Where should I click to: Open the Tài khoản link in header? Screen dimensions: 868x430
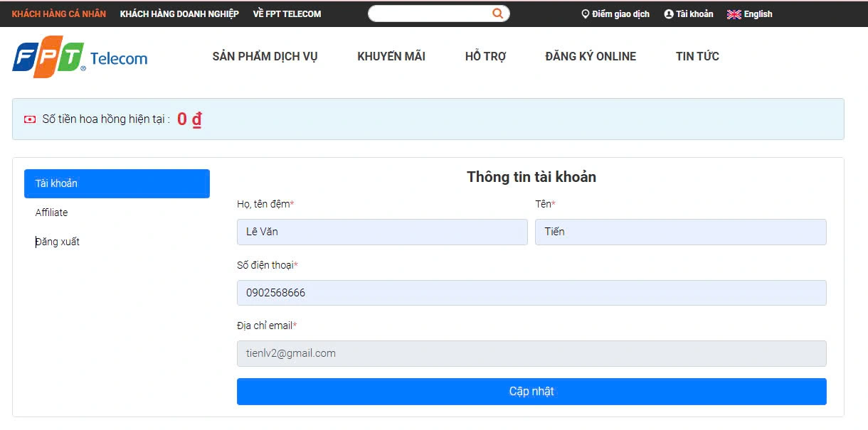pyautogui.click(x=694, y=14)
